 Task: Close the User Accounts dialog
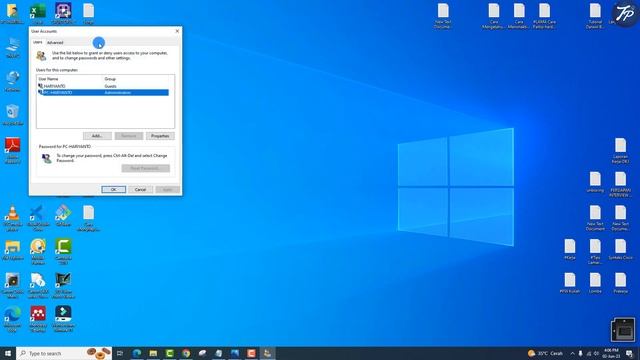click(177, 31)
